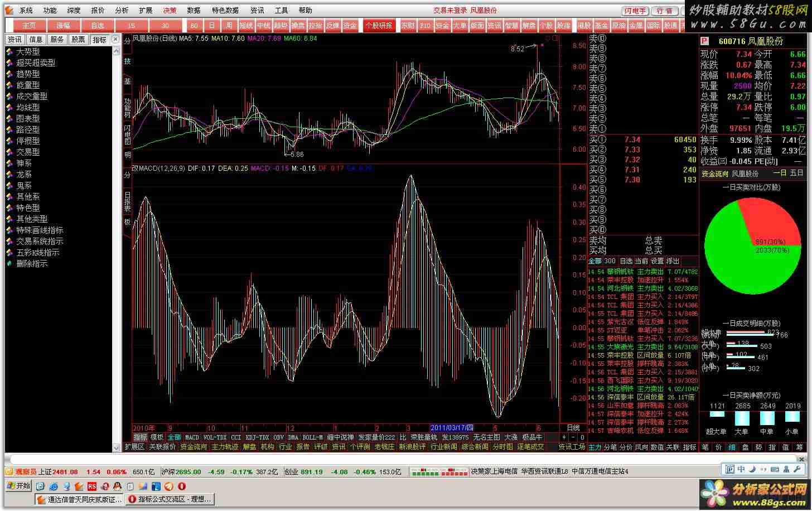
Task: Select the VOL-TDX indicator tab
Action: tap(215, 437)
